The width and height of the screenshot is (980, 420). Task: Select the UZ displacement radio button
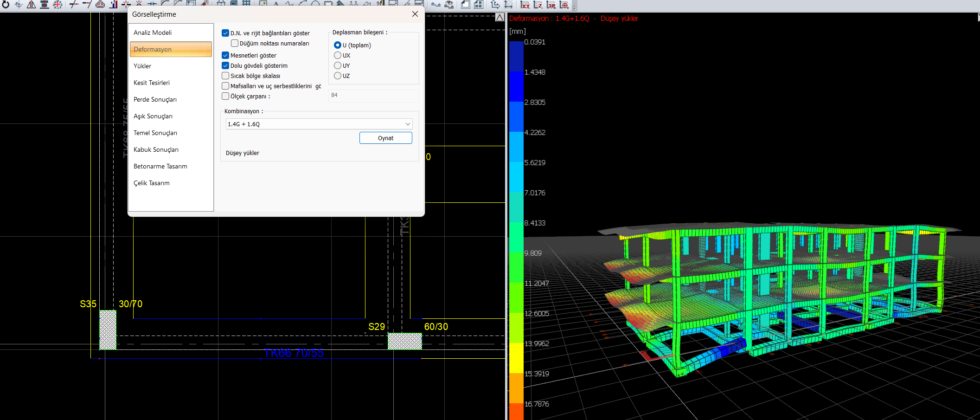pyautogui.click(x=338, y=76)
